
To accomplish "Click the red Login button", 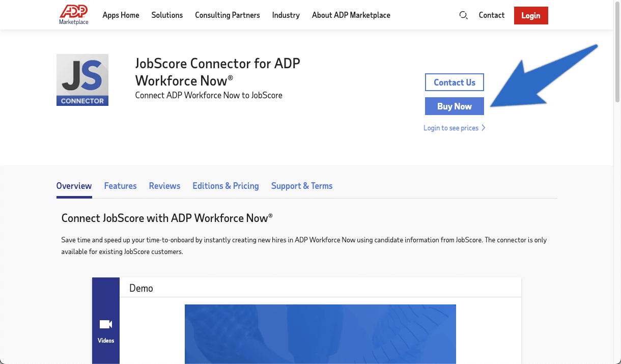I will [x=531, y=15].
